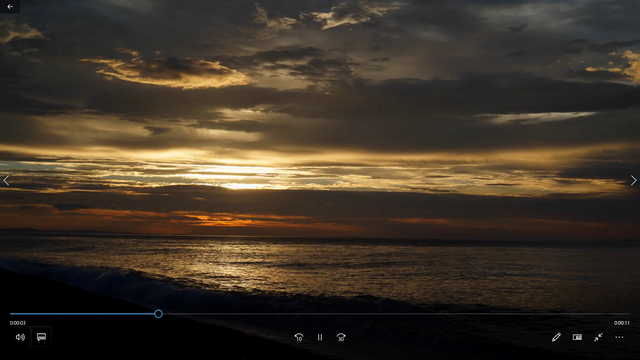The width and height of the screenshot is (640, 360).
Task: Switch to mini view mode
Action: [577, 337]
